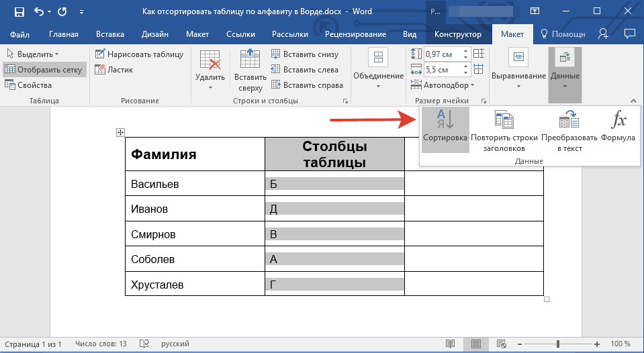
Task: Open the Review (Рецензирование) tab
Action: [355, 34]
